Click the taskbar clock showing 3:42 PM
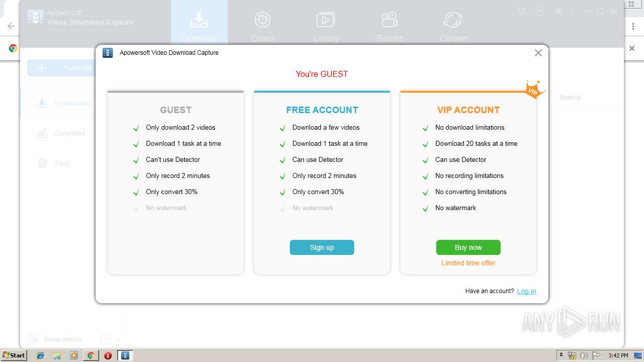The image size is (644, 362). pyautogui.click(x=618, y=355)
